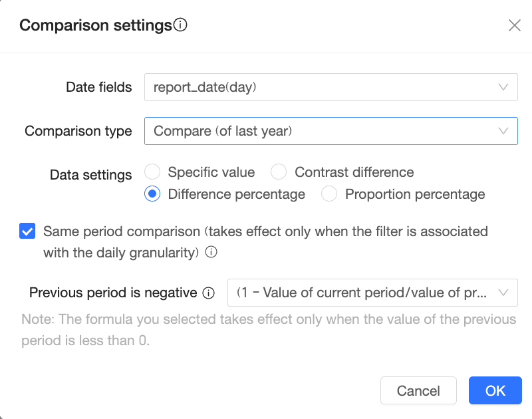
Task: Click the chevron arrow in Date fields box
Action: (503, 87)
